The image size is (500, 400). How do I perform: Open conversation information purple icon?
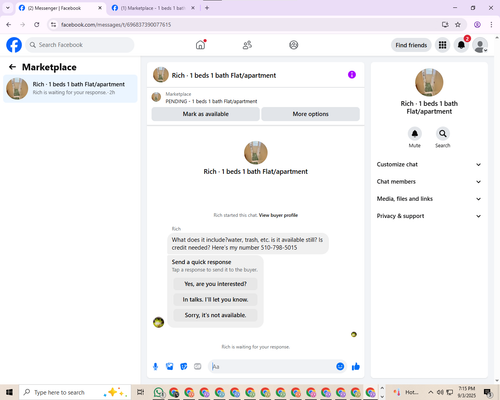[x=352, y=75]
